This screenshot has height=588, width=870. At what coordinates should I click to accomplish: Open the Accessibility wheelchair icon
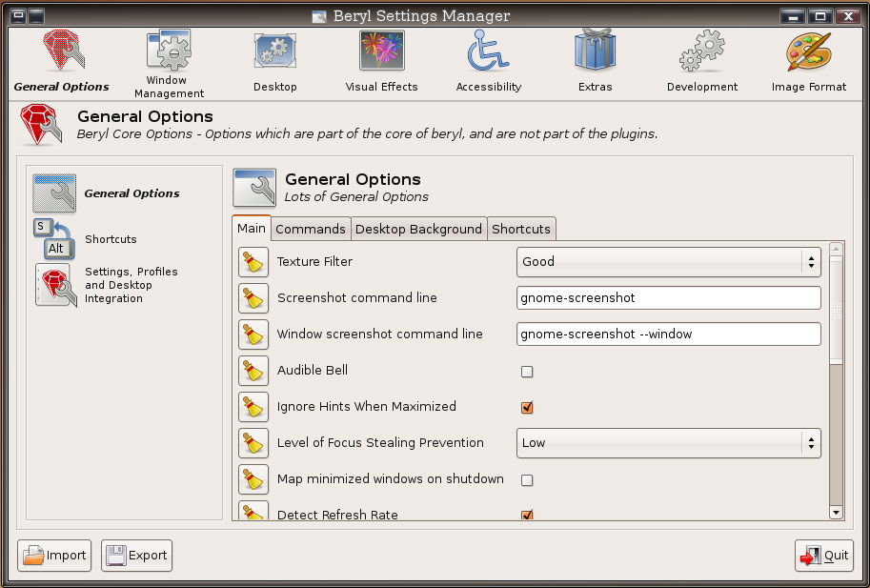pos(488,51)
